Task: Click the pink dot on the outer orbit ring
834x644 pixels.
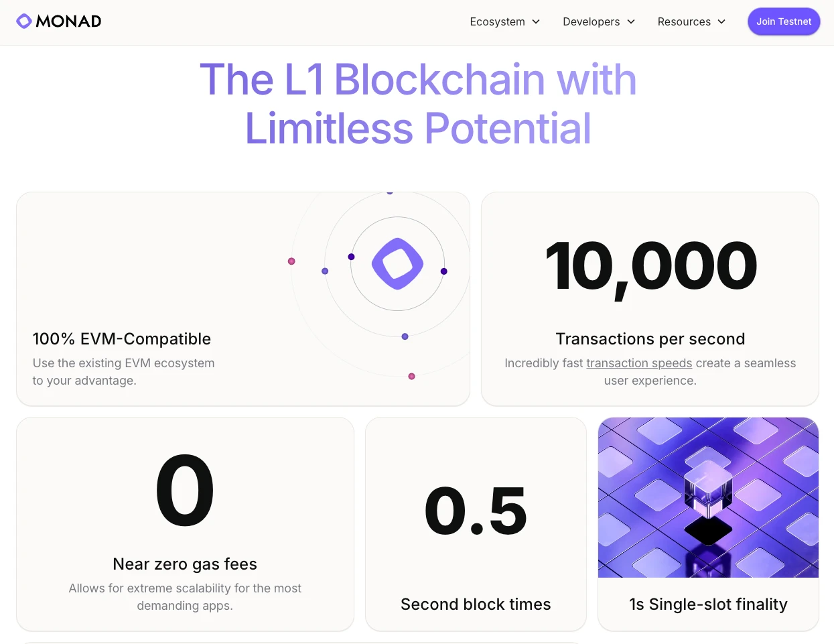Action: coord(291,261)
